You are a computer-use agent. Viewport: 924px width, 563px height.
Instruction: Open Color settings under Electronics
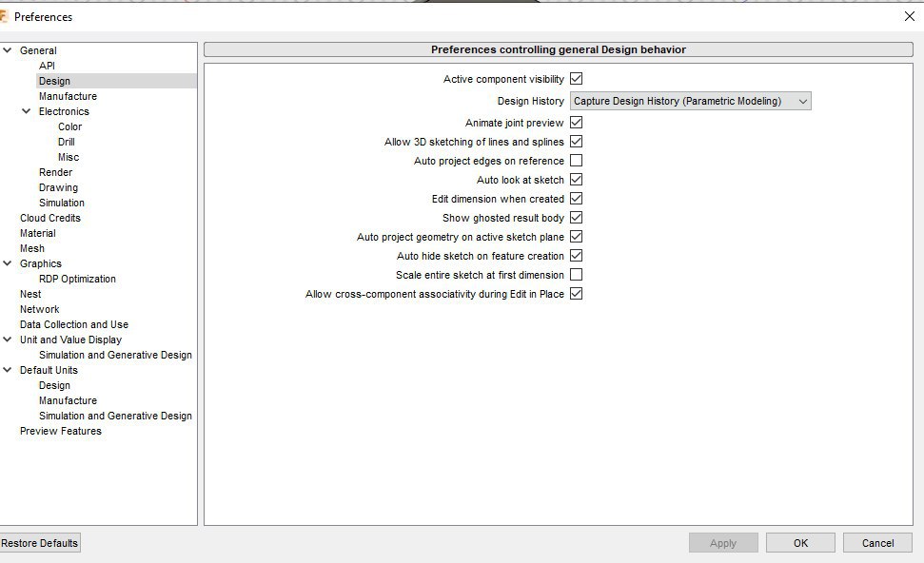coord(70,126)
